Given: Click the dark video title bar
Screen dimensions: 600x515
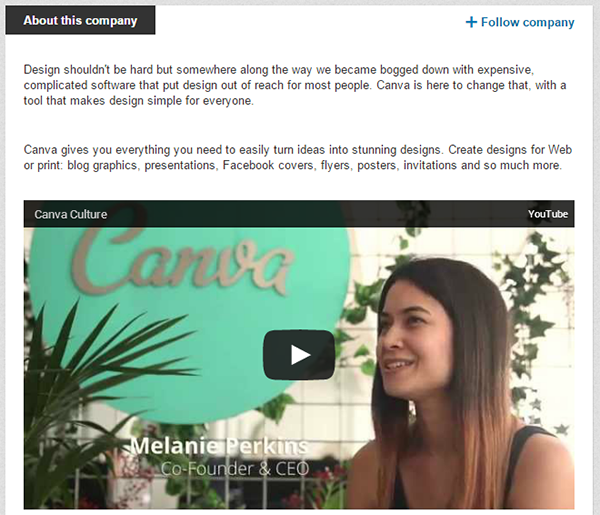Looking at the screenshot, I should tap(299, 214).
